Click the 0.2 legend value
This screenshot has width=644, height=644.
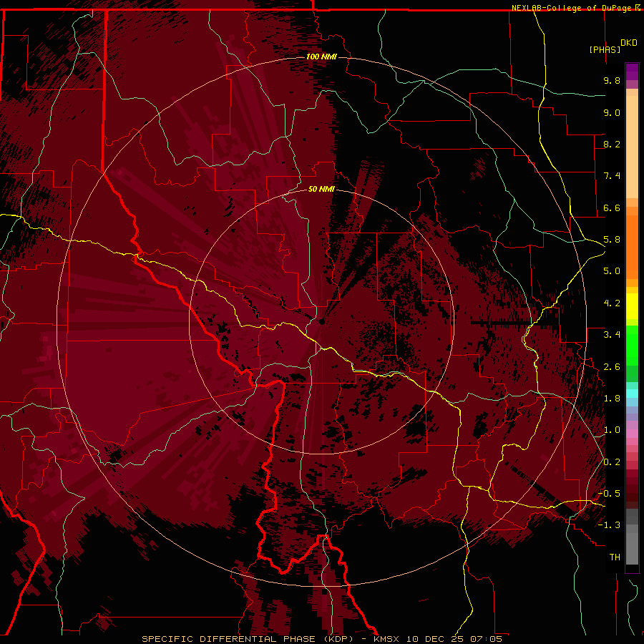[x=612, y=462]
